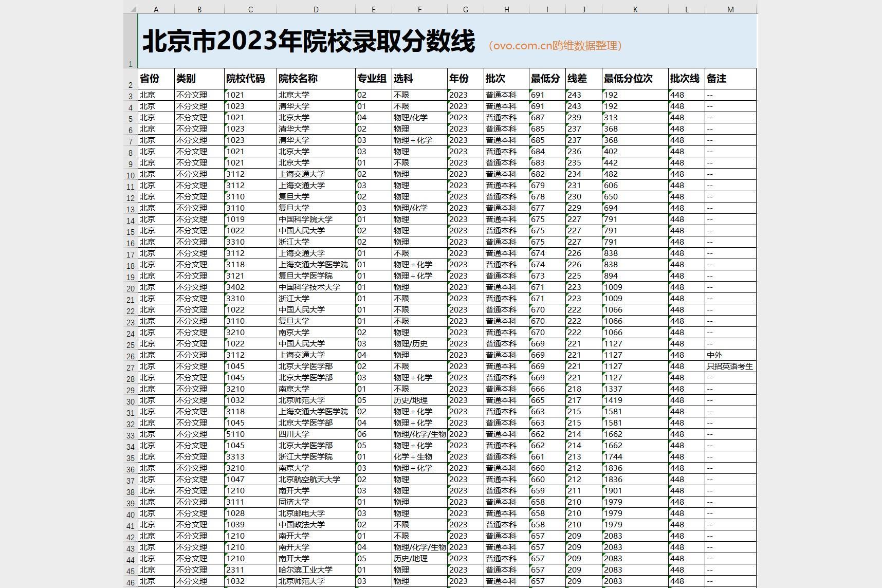Click the 四川大学 cell
Image resolution: width=882 pixels, height=588 pixels.
(316, 434)
